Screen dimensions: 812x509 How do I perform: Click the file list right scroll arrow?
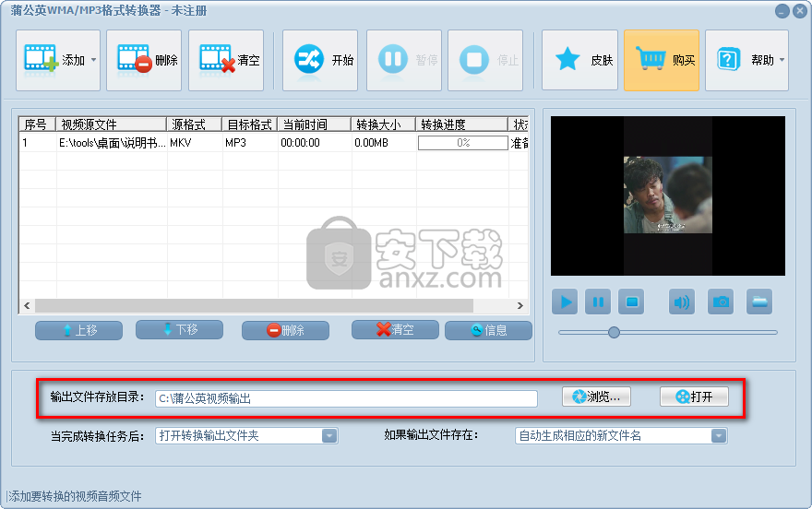[x=520, y=306]
